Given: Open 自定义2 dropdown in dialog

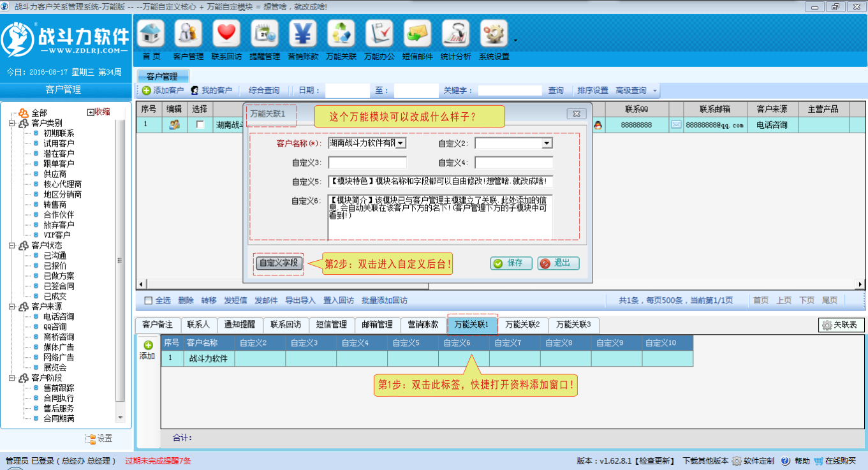Looking at the screenshot, I should 547,143.
